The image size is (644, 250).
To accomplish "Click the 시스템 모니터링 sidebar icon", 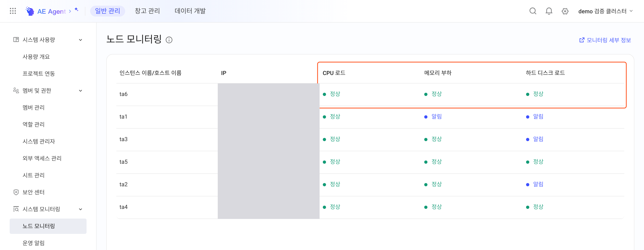I will [16, 209].
